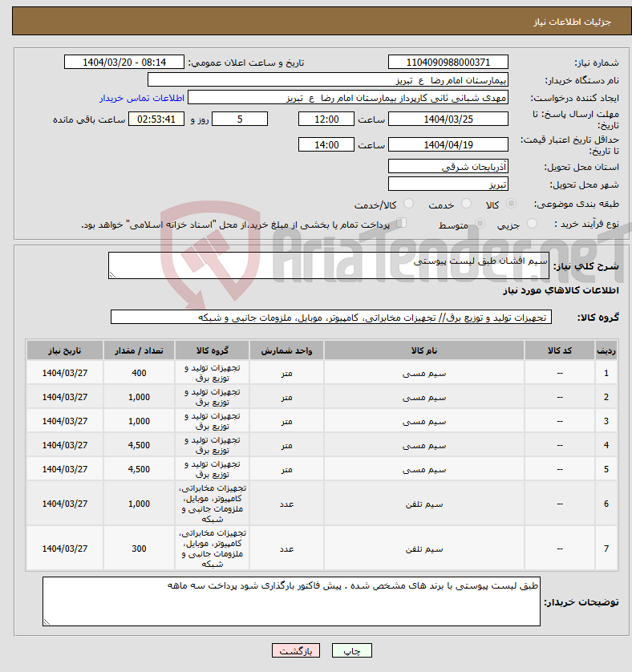Click the اطلاعات کالاهای مورد نیاز heading
The height and width of the screenshot is (672, 632).
tap(561, 290)
